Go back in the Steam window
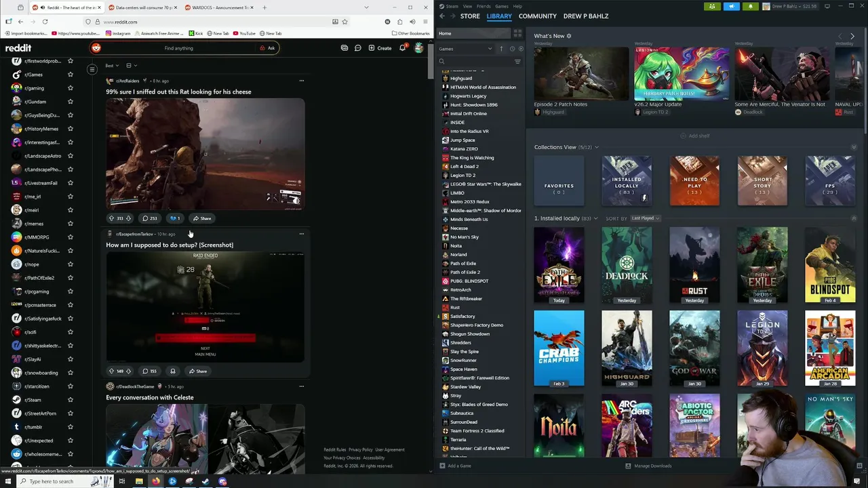 [x=442, y=16]
